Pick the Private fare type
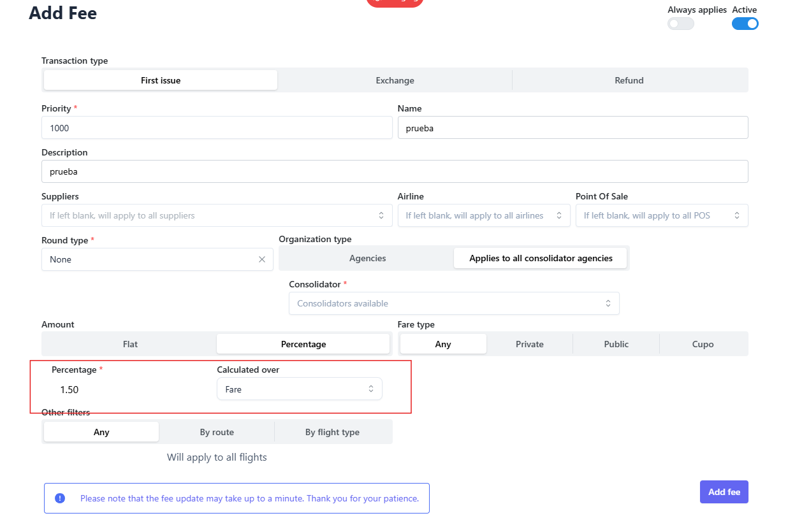Image resolution: width=788 pixels, height=532 pixels. click(529, 344)
